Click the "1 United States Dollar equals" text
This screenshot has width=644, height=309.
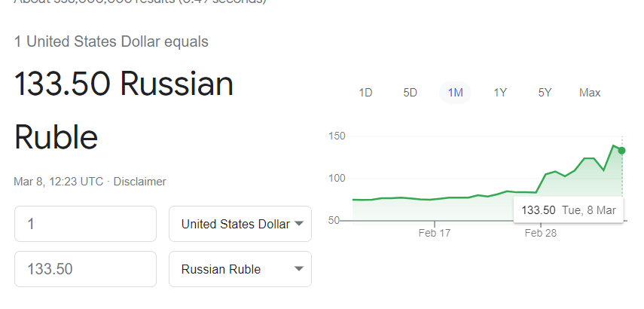111,41
